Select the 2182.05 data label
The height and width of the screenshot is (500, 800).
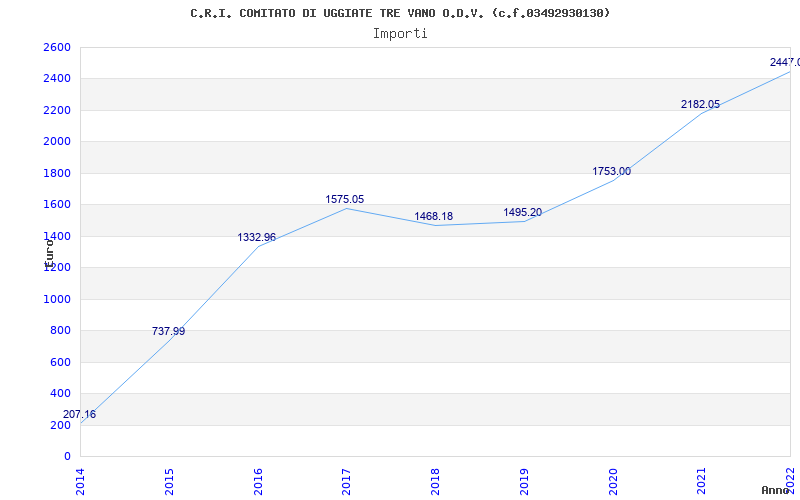(701, 105)
